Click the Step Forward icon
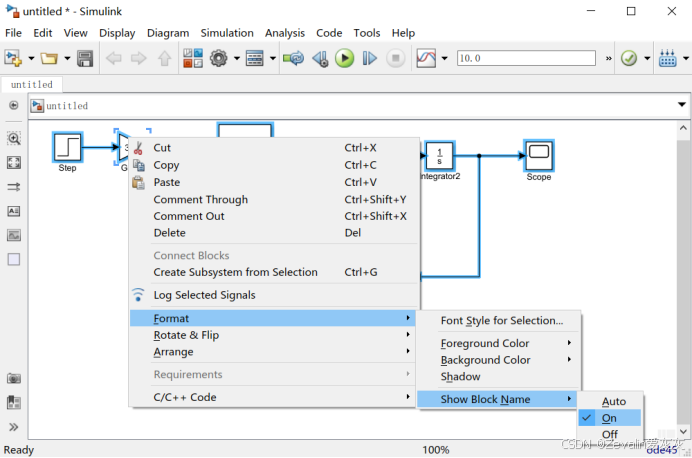 (x=370, y=58)
